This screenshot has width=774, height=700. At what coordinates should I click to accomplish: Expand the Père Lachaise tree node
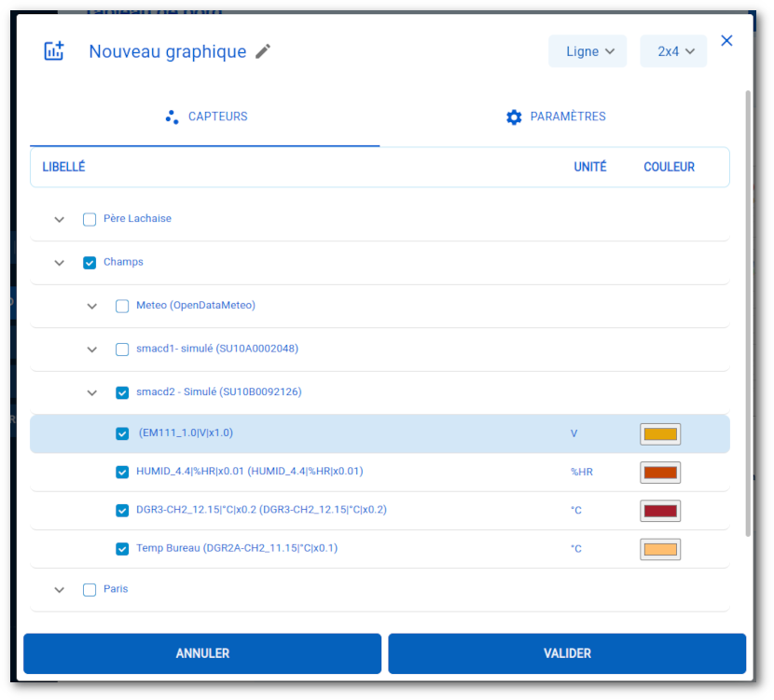[60, 220]
